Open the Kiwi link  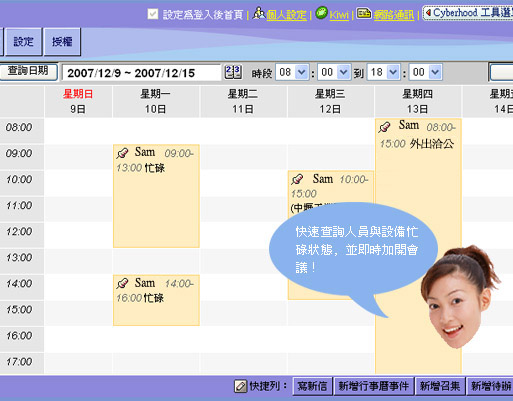pos(339,15)
